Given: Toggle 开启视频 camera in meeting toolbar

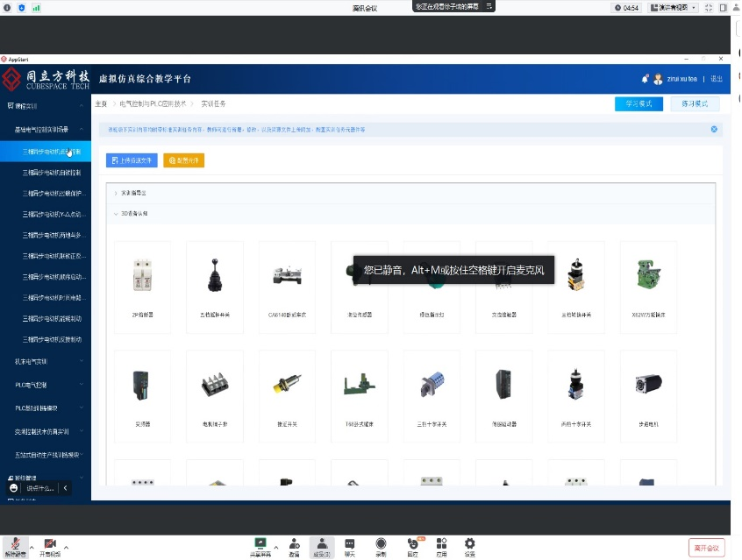Looking at the screenshot, I should (x=50, y=547).
